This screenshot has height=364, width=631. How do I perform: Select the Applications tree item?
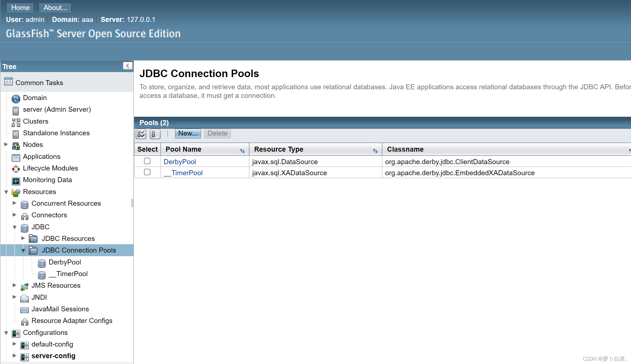[x=42, y=156]
